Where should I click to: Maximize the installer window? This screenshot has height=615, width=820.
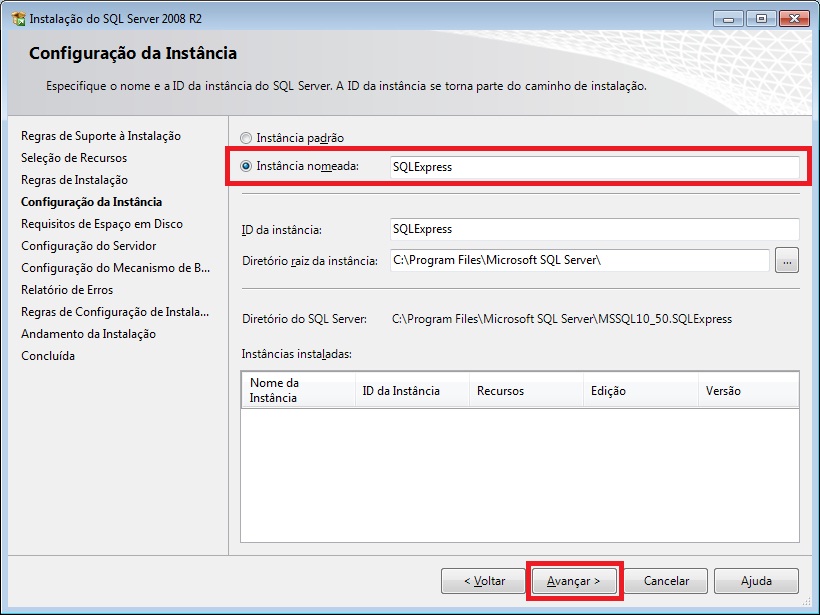coord(761,19)
